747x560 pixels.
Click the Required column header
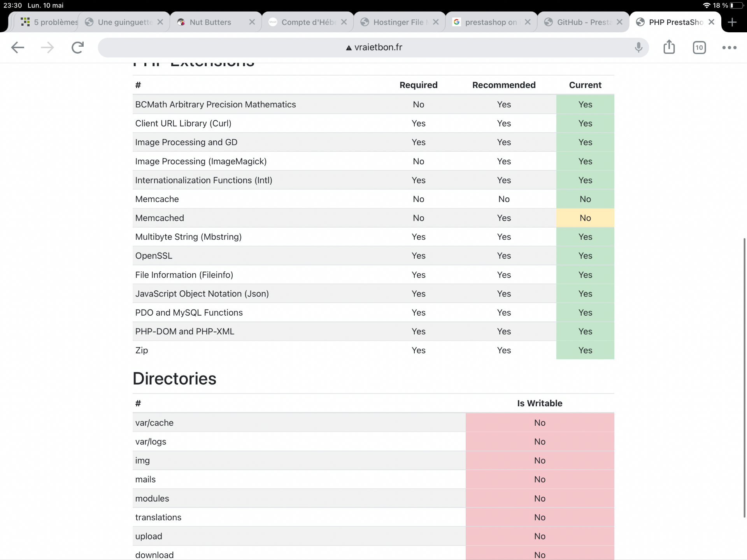point(418,85)
